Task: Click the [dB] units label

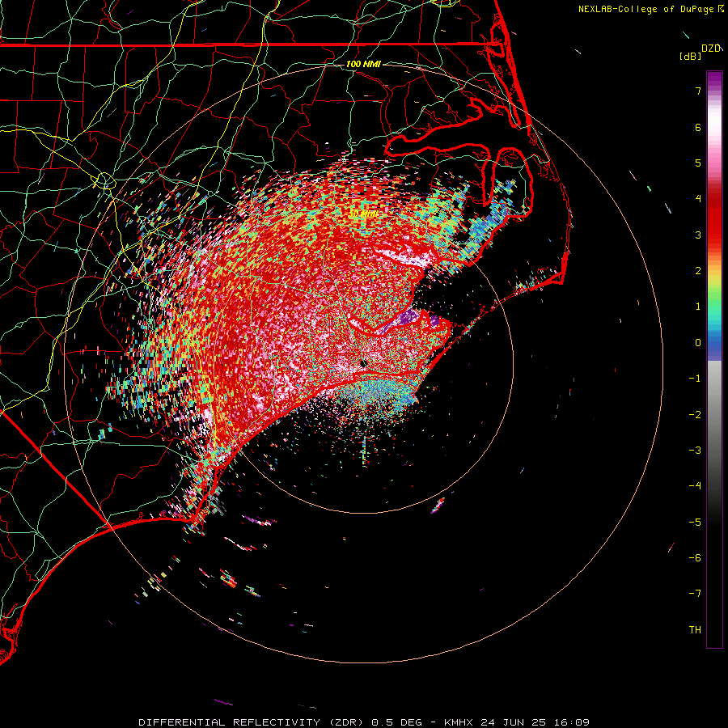Action: (x=691, y=56)
